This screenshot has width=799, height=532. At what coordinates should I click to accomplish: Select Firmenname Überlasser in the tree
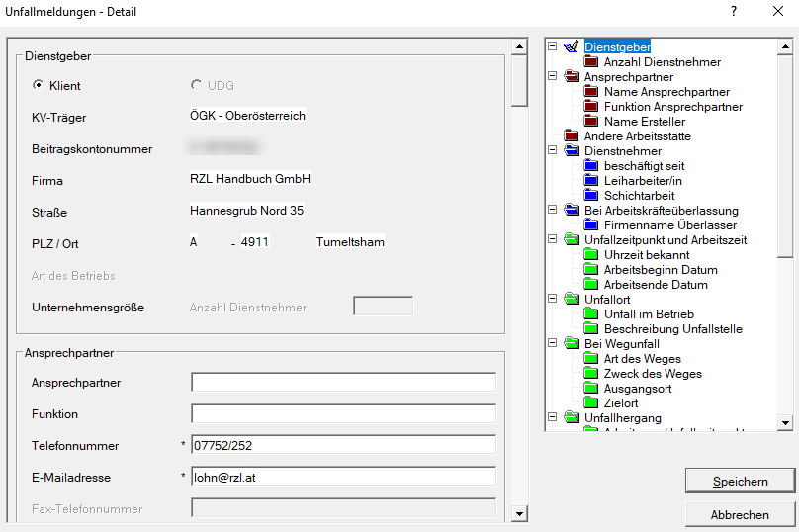(669, 225)
